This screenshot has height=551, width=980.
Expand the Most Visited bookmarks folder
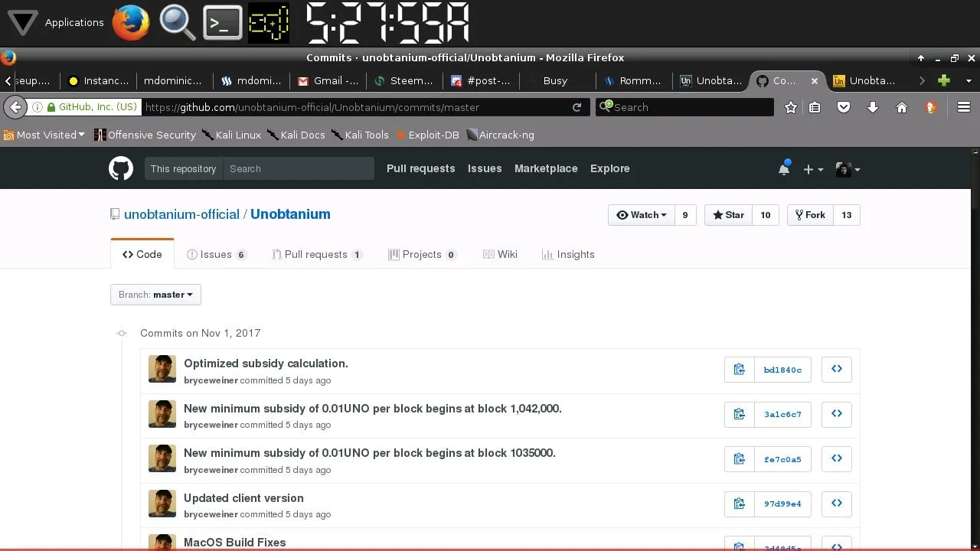(44, 135)
